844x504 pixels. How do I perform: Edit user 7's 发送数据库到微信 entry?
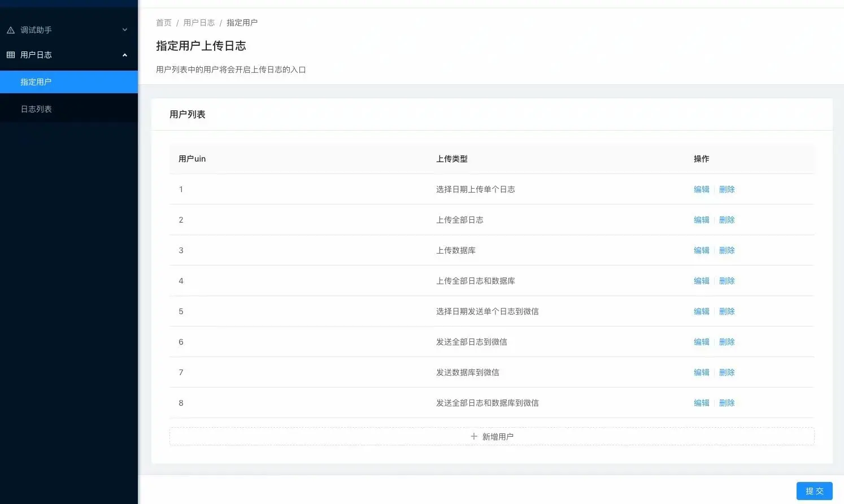[x=701, y=372]
